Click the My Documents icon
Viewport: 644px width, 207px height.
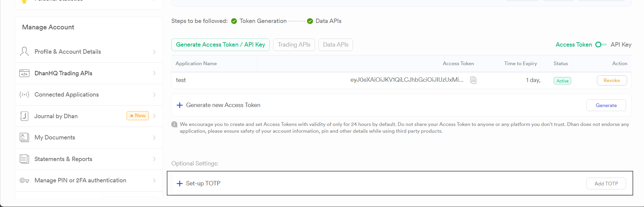(x=24, y=137)
